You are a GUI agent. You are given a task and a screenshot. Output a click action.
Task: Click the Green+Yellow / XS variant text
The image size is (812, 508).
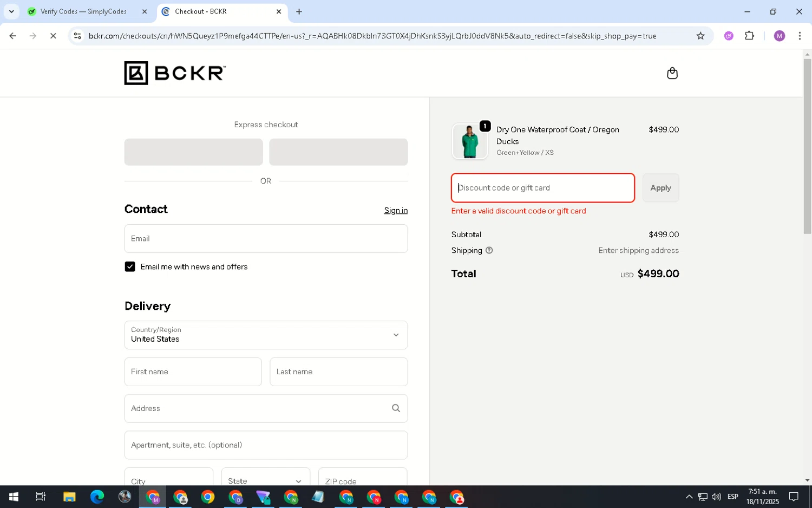pyautogui.click(x=525, y=153)
